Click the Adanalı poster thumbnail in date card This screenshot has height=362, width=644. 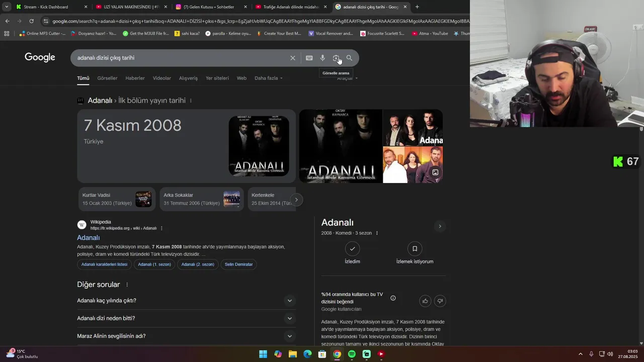[259, 146]
